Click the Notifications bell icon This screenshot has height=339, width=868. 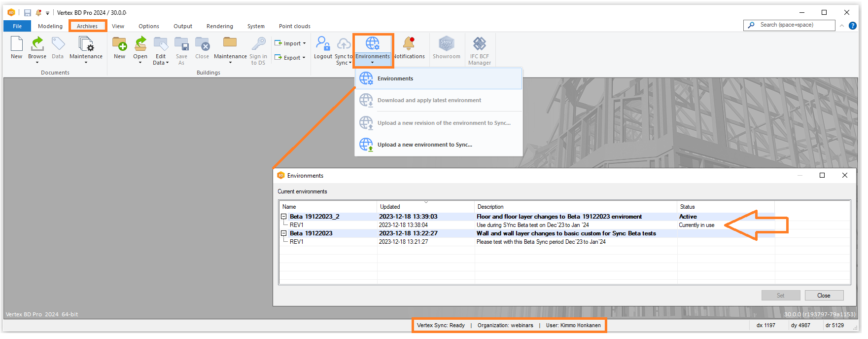point(409,44)
